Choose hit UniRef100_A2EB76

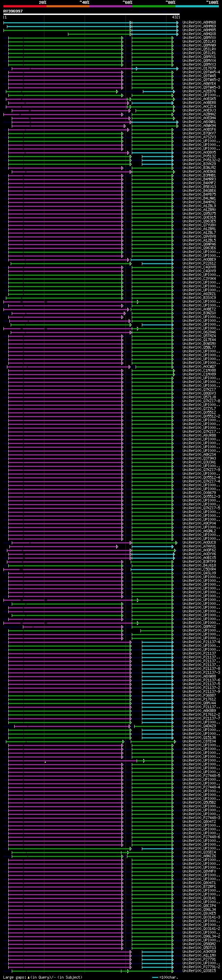point(199,91)
